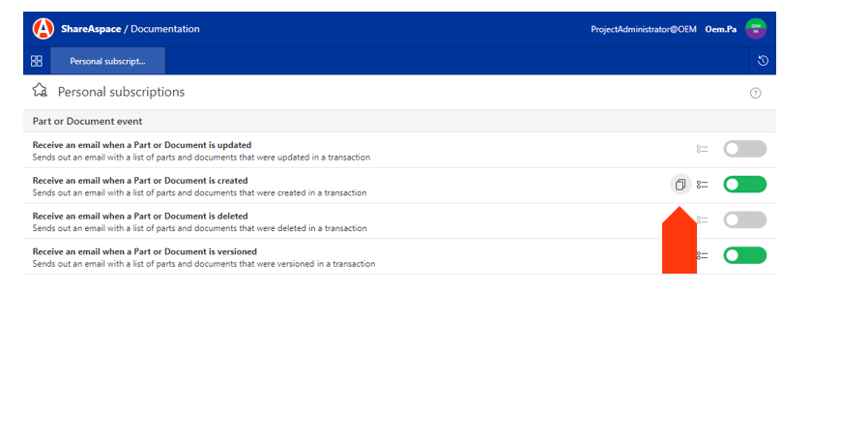The height and width of the screenshot is (435, 868).
Task: Open filter settings icon for versioned event
Action: [703, 255]
